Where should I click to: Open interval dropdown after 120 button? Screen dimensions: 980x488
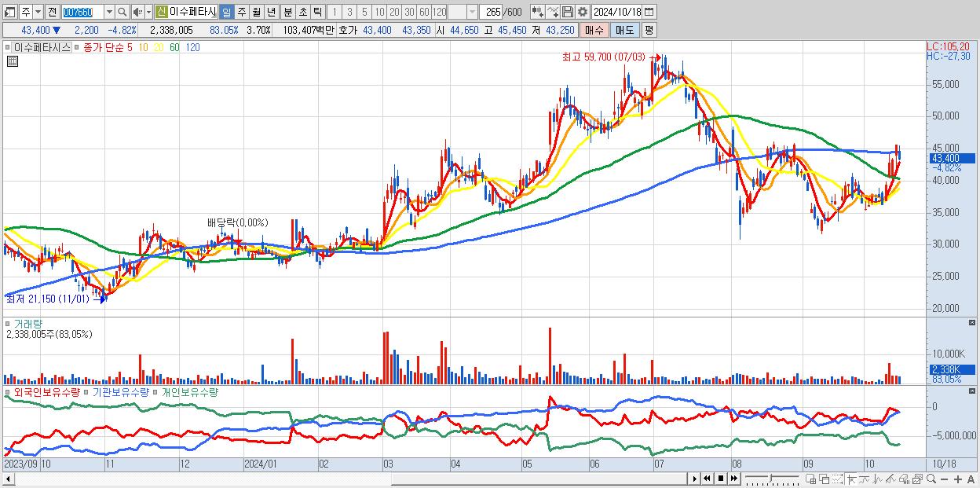[472, 13]
